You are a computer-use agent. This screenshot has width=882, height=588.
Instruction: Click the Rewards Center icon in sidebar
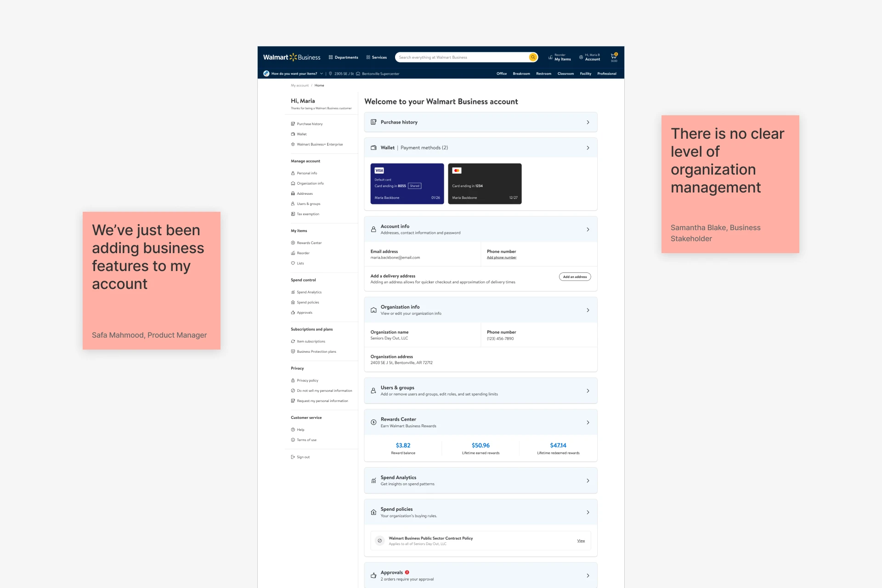click(x=293, y=243)
